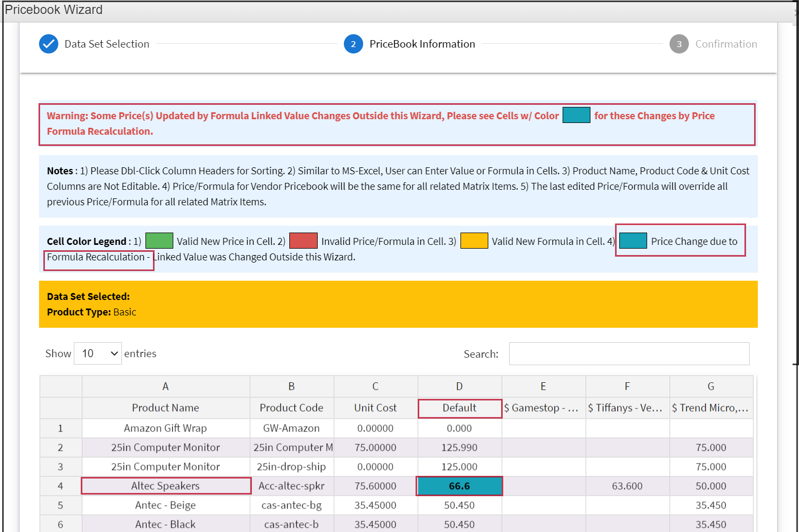This screenshot has height=532, width=799.
Task: Click the Antec - Beige product cell
Action: (x=166, y=505)
